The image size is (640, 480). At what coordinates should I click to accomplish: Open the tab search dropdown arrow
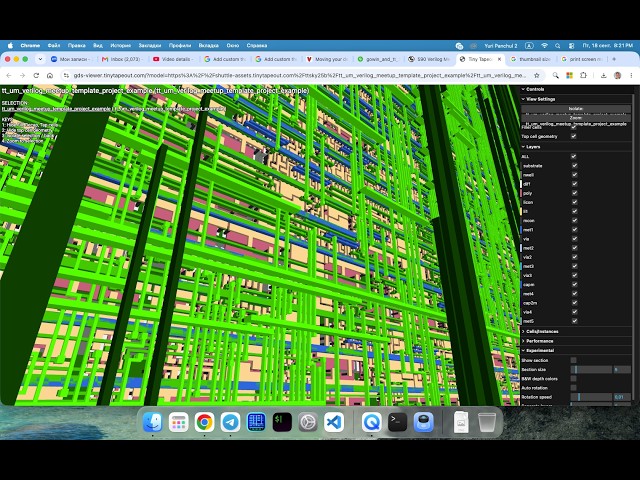[x=40, y=59]
